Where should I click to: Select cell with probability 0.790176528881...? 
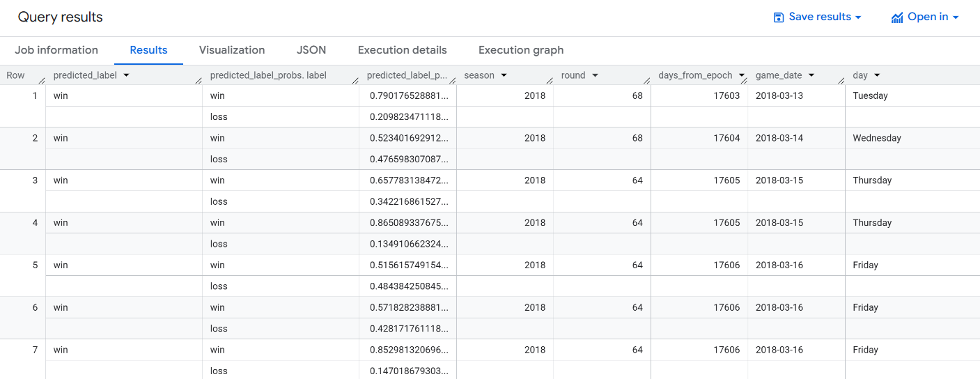tap(407, 95)
